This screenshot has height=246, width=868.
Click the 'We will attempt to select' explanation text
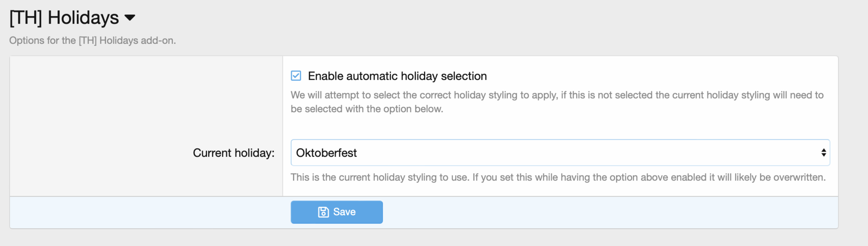[557, 95]
